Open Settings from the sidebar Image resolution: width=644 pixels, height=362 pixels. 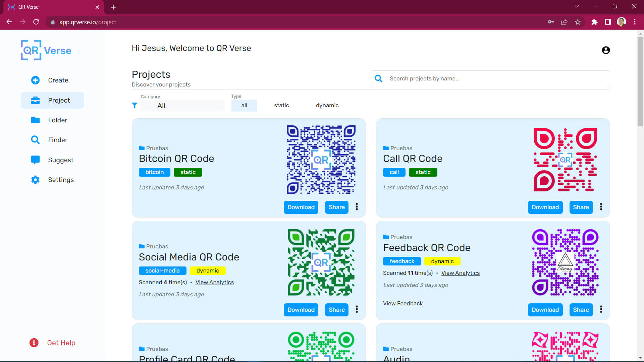(52, 180)
